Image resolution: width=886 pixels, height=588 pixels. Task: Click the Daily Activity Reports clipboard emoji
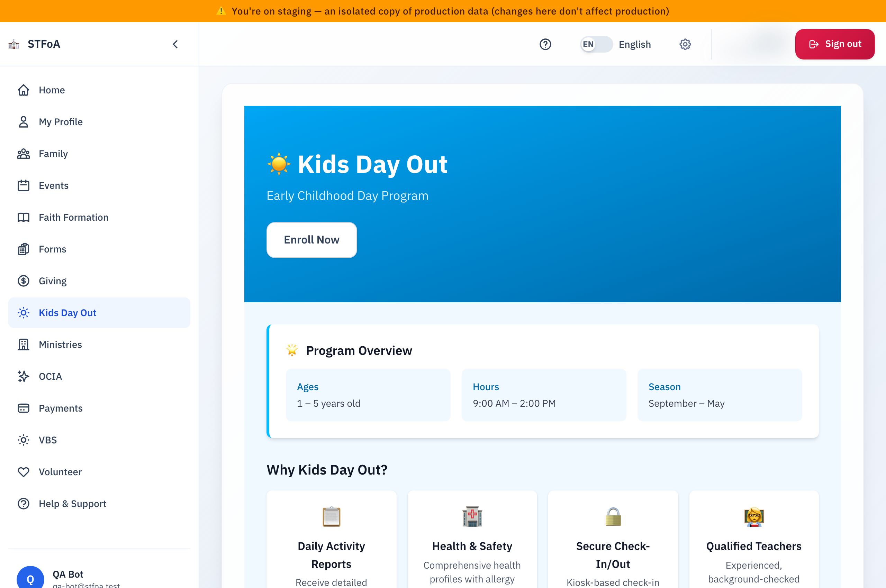[331, 517]
